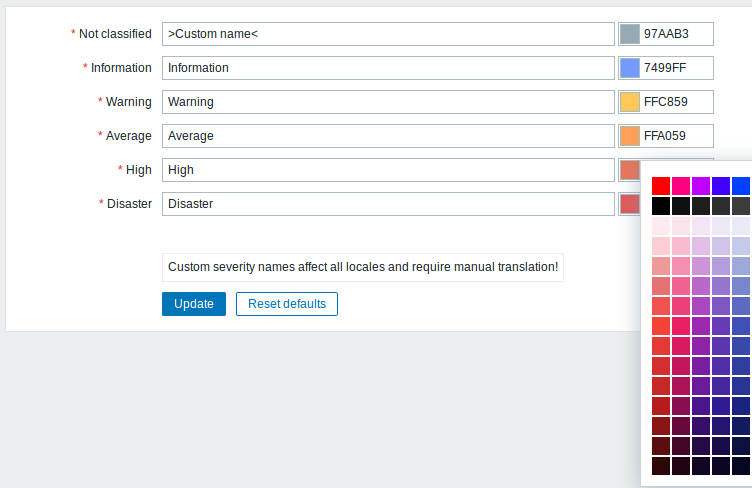Click the Update button
The width and height of the screenshot is (752, 488).
tap(194, 304)
